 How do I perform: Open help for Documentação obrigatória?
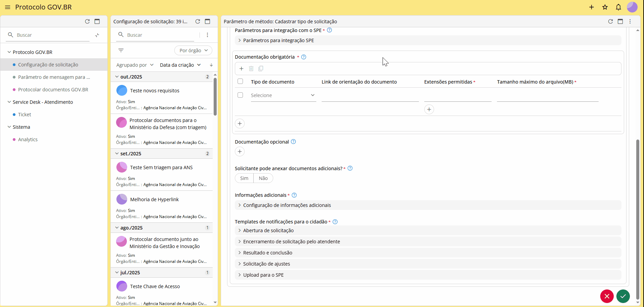click(x=304, y=57)
